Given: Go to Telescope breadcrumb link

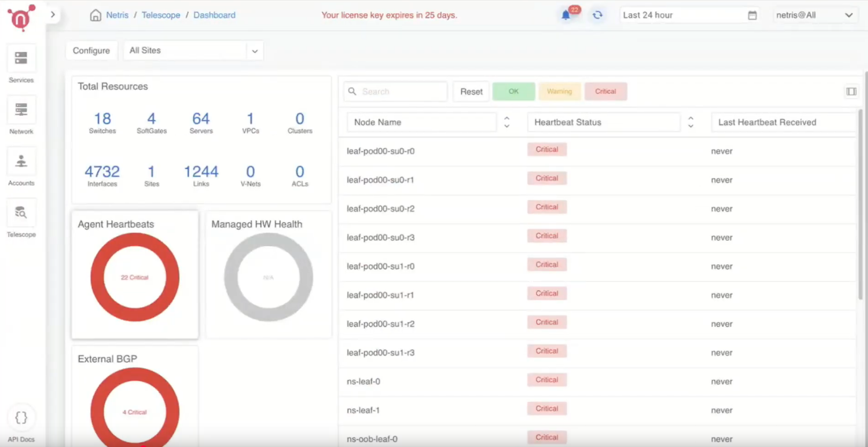Looking at the screenshot, I should 161,15.
